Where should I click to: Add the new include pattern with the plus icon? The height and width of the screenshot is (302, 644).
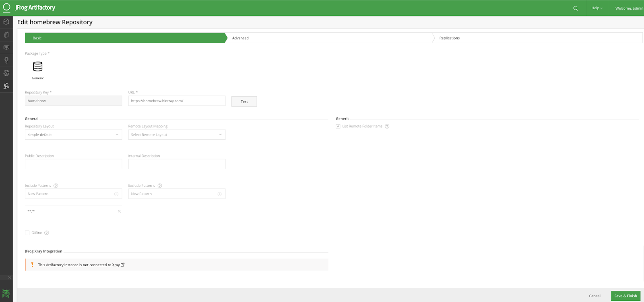coord(116,194)
